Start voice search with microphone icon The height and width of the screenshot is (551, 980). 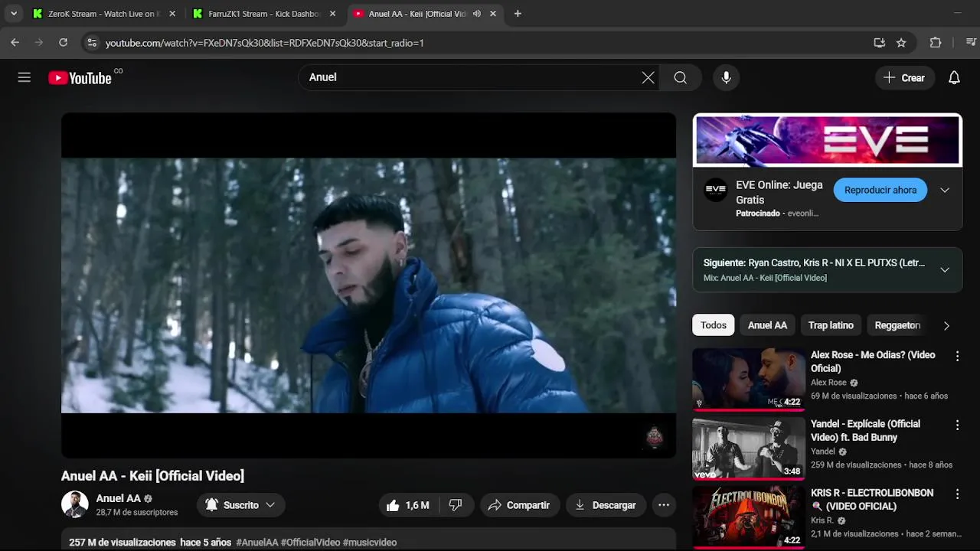coord(727,77)
